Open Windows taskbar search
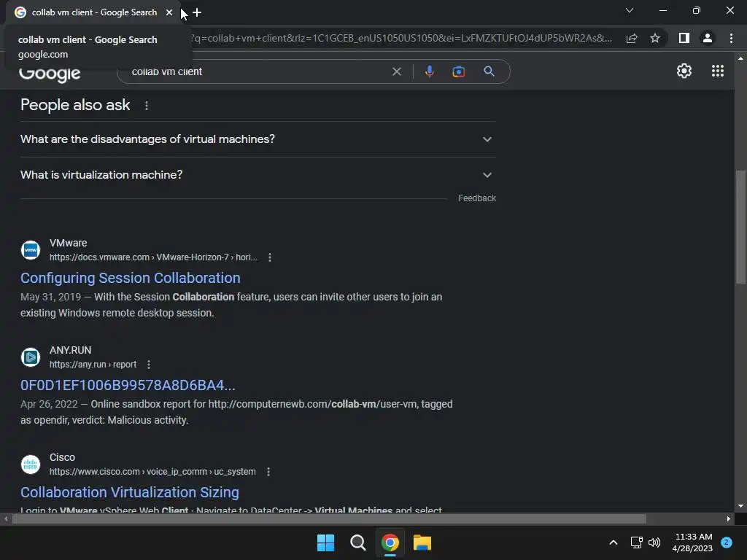 (x=357, y=542)
